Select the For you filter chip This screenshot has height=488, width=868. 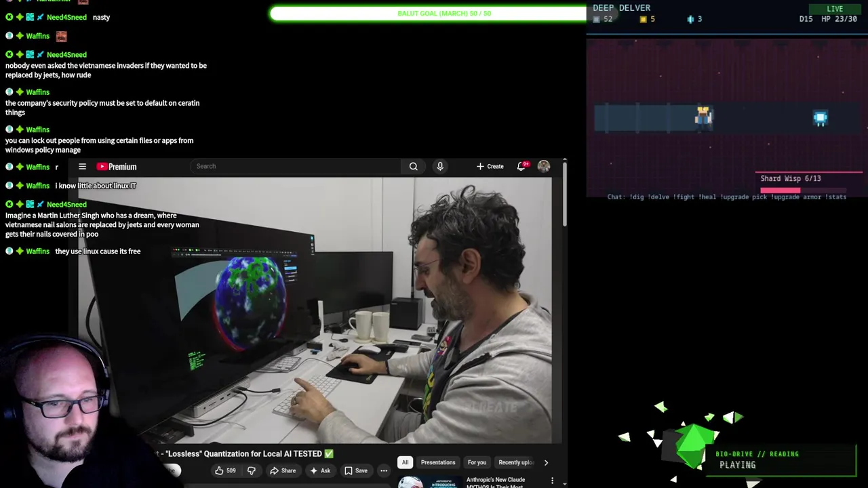[x=477, y=462]
